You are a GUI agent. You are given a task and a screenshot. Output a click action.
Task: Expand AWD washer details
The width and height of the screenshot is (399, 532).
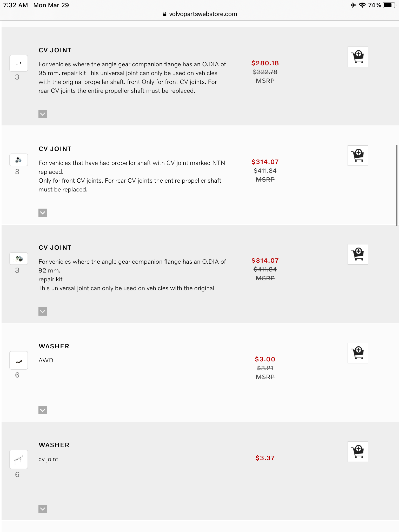tap(43, 410)
